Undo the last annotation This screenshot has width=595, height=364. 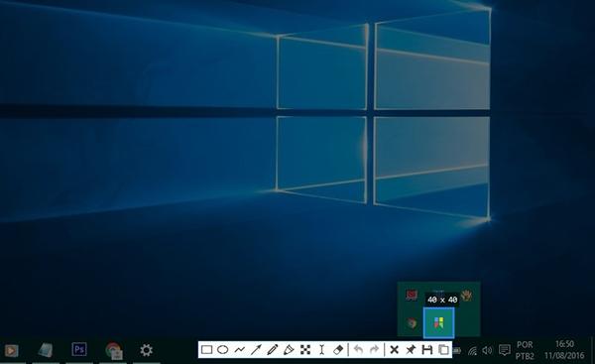coord(358,349)
